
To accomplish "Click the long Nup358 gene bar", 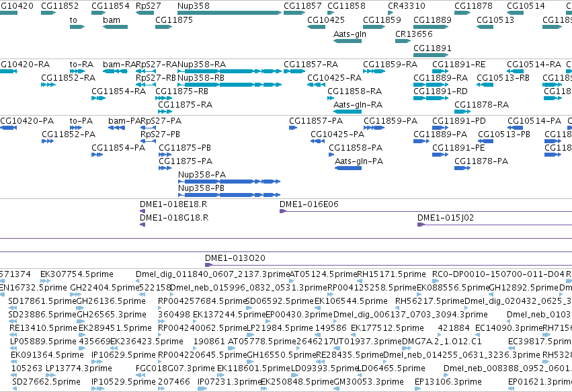I will tap(229, 13).
